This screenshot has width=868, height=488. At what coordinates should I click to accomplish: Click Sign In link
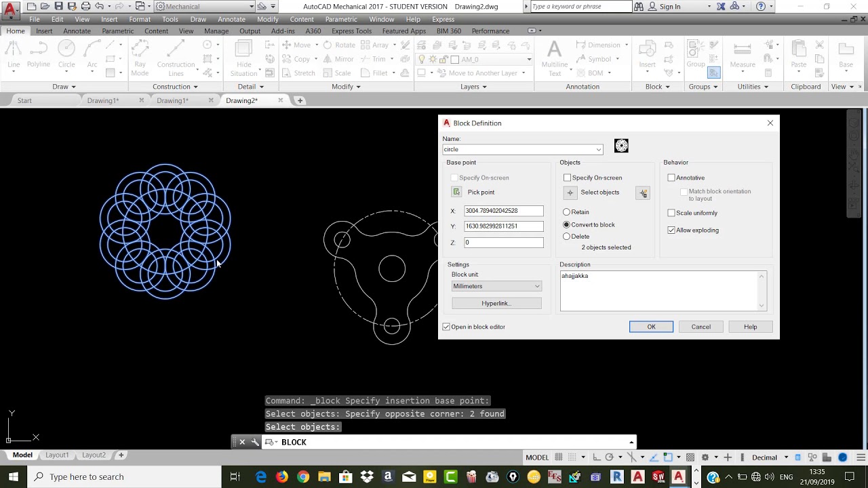click(669, 7)
